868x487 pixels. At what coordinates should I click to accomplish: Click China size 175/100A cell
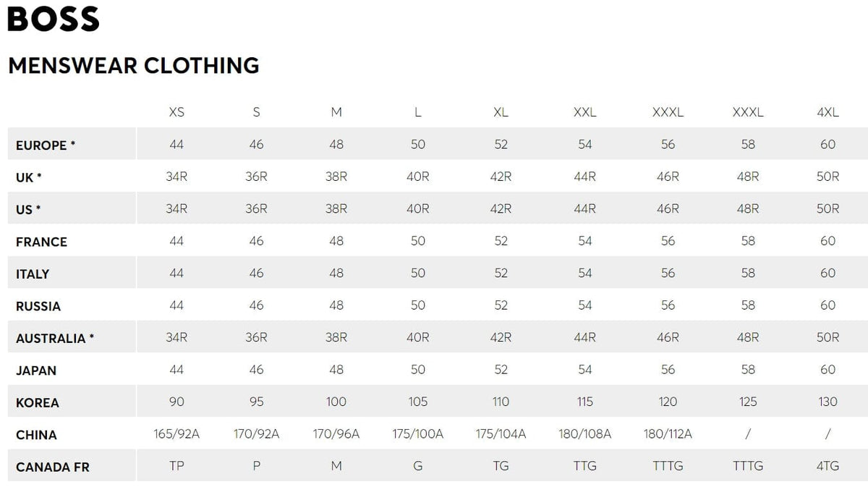coord(418,434)
